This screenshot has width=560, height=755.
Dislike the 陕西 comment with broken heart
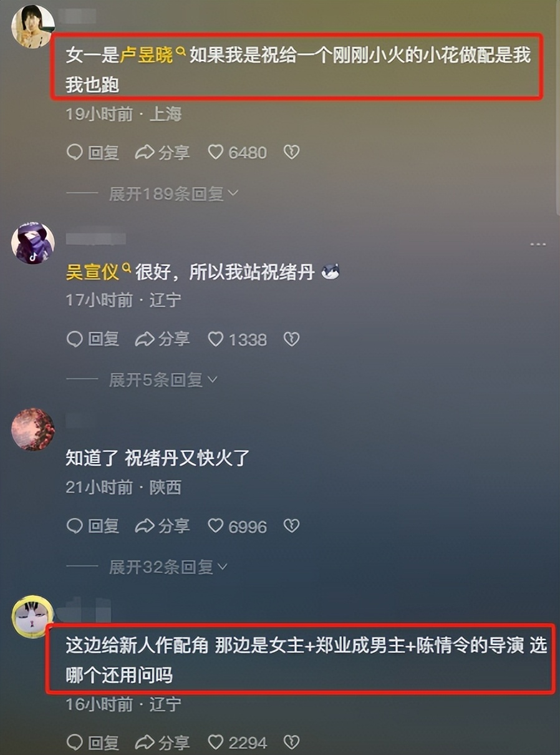coord(292,527)
